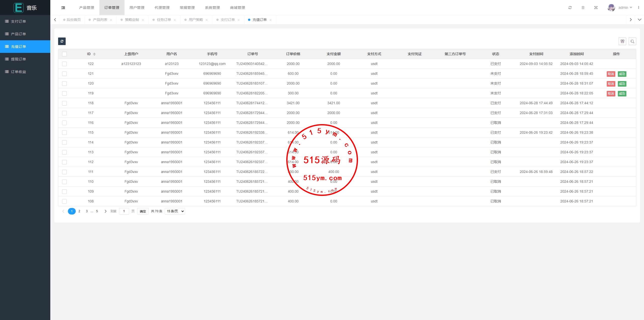The width and height of the screenshot is (644, 320).
Task: Collapse the sidebar with the hamburger icon
Action: 63,8
